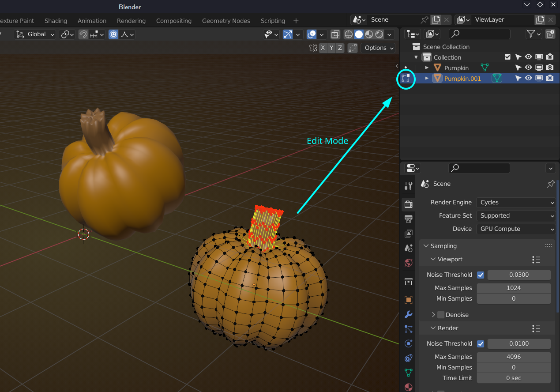This screenshot has height=392, width=560.
Task: Open the Shading workspace tab
Action: [56, 21]
